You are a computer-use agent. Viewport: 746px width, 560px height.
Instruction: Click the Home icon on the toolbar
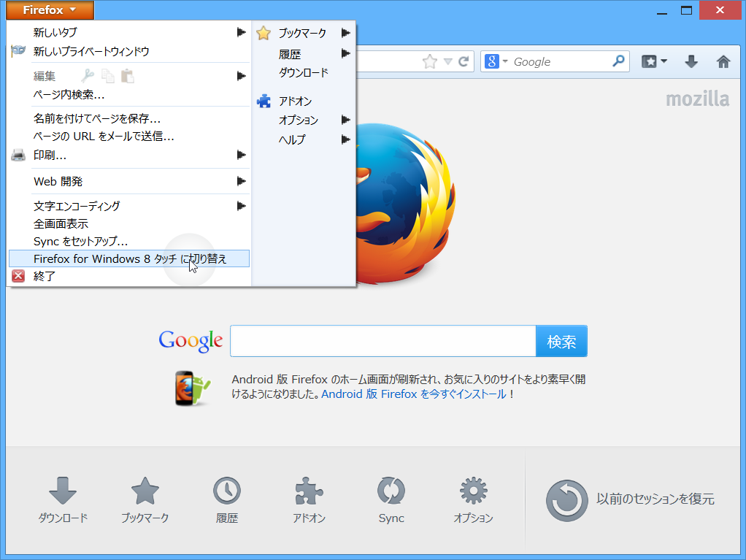723,61
